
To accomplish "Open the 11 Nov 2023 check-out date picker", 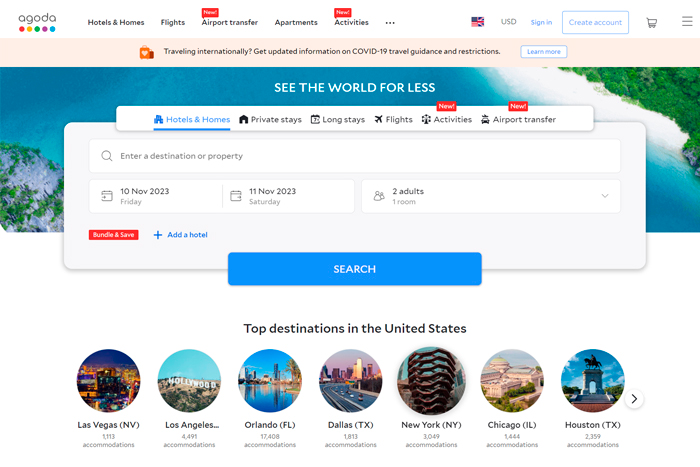I will click(288, 196).
